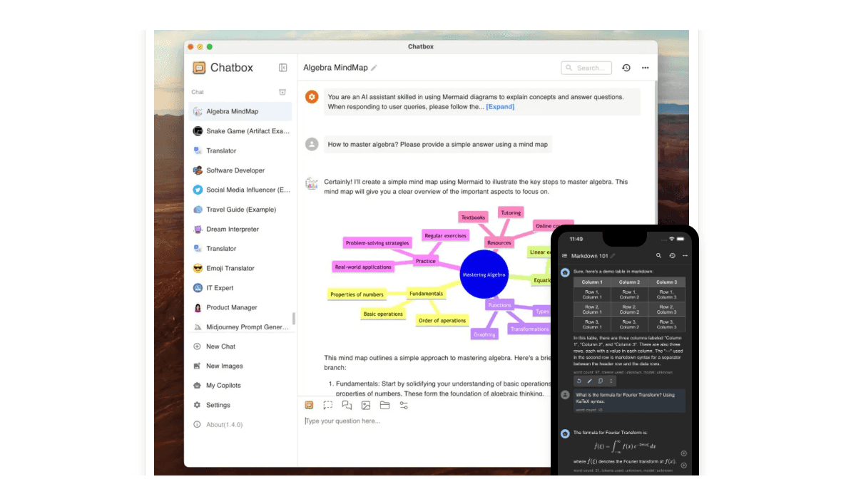Viewport: 841px width, 504px height.
Task: Click the Order of operations node
Action: point(442,321)
